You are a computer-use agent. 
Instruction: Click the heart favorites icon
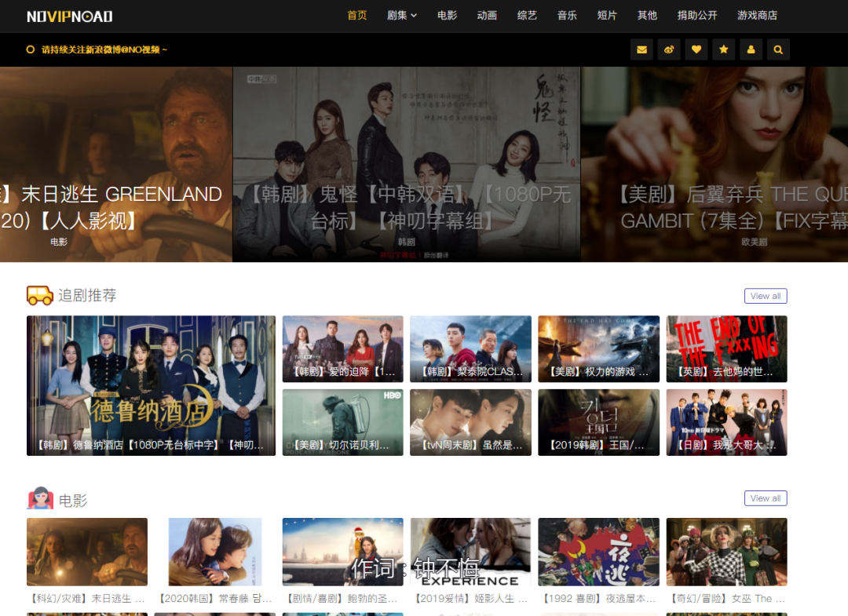coord(696,49)
